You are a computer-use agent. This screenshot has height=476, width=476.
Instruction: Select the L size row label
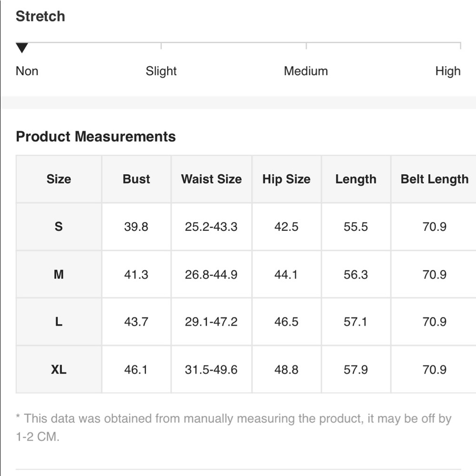pos(59,322)
